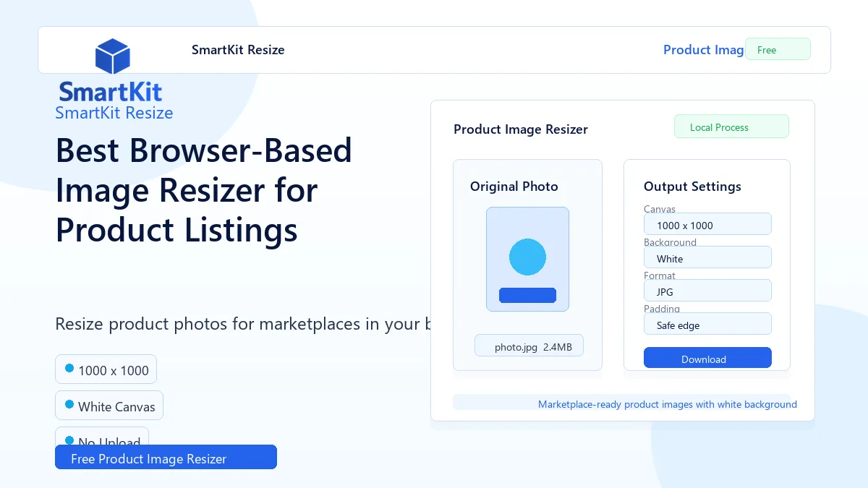Screen dimensions: 868x488
Task: Open the Format JPG field
Action: tap(707, 291)
